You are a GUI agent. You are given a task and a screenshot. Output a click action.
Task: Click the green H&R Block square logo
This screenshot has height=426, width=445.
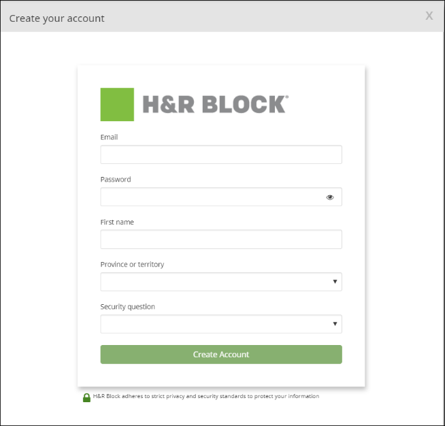117,104
